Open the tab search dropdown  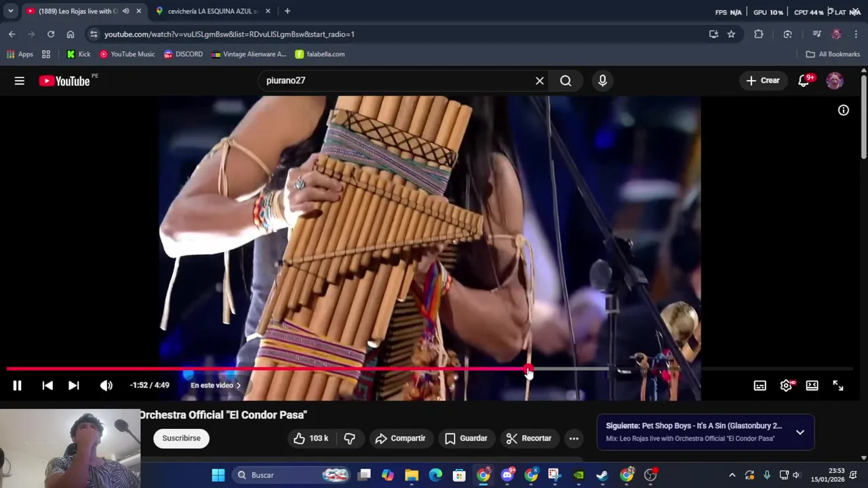[10, 11]
